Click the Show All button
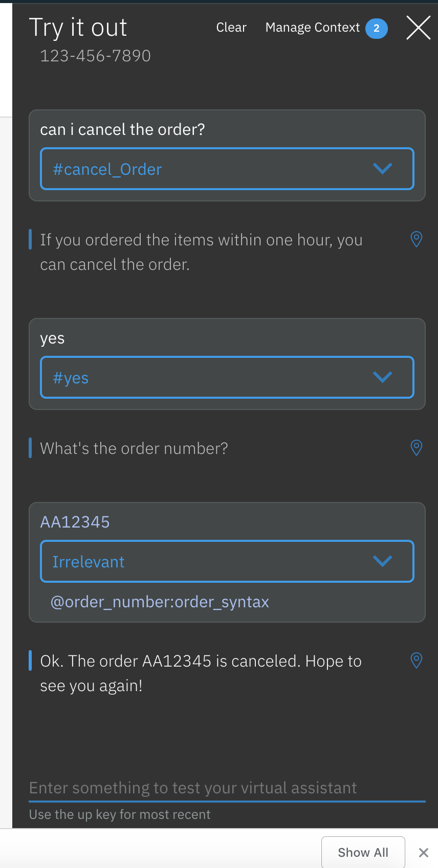 [363, 852]
